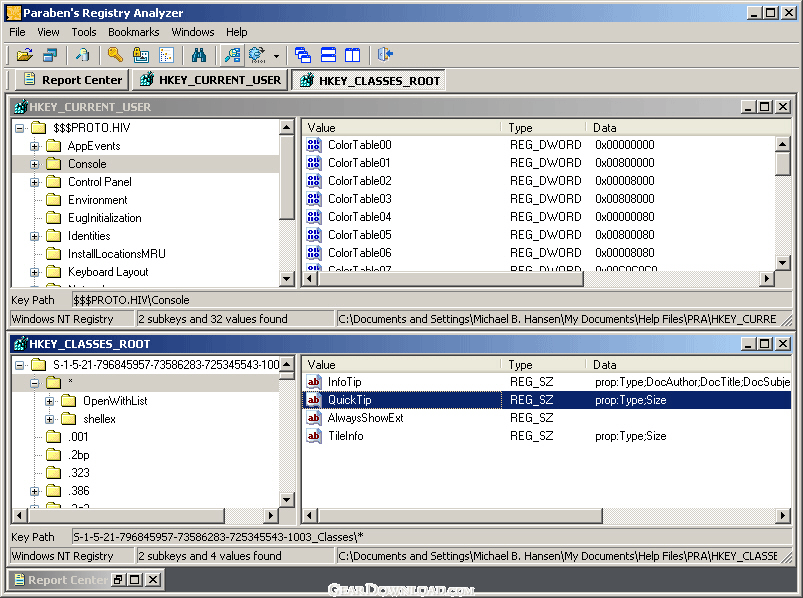
Task: Collapse the S-1-5-21 root node
Action: coord(19,365)
